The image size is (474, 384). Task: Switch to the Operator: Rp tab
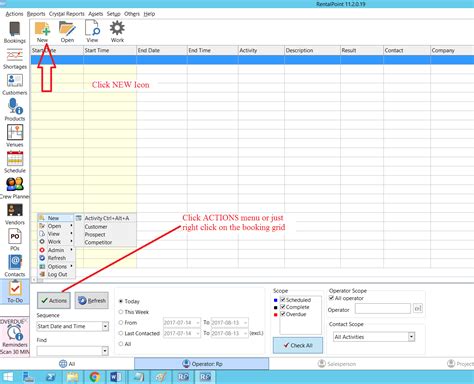[x=202, y=364]
